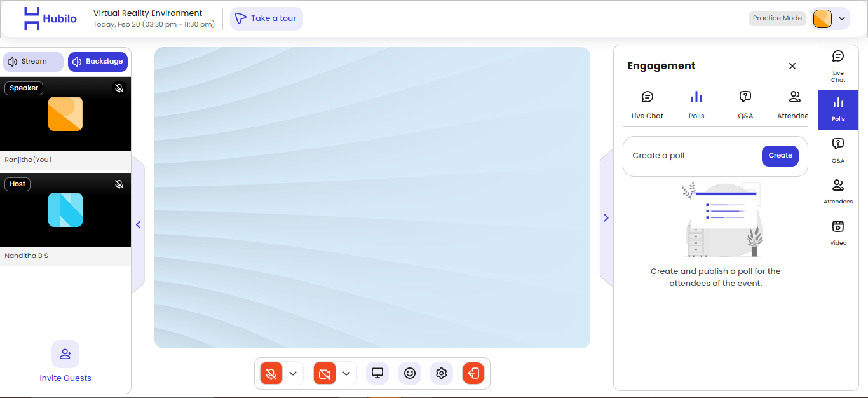The image size is (868, 398).
Task: Click the Nanditha B S name
Action: point(27,256)
